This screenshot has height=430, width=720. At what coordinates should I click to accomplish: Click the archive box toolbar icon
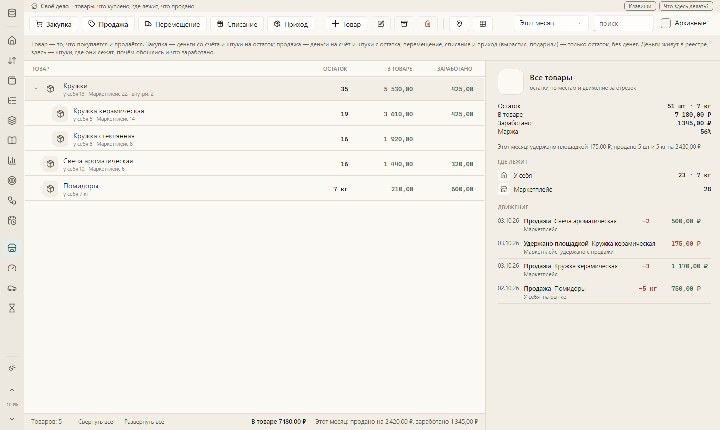(404, 24)
